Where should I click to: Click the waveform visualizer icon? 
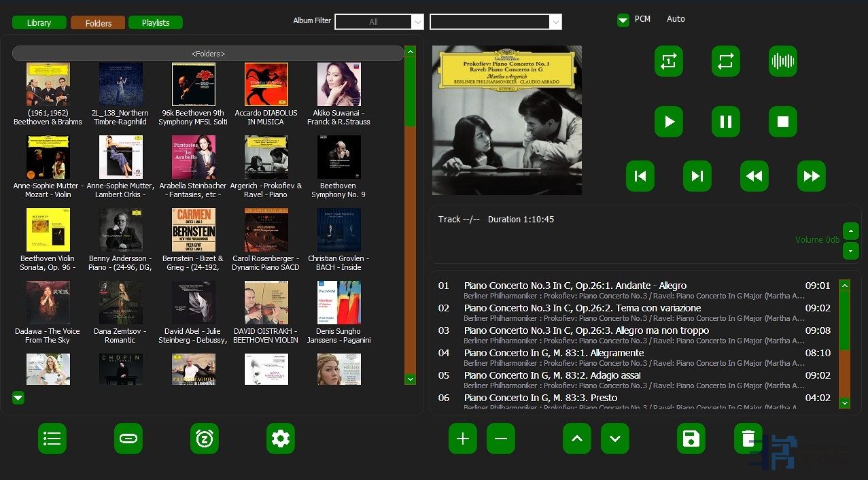(x=782, y=61)
